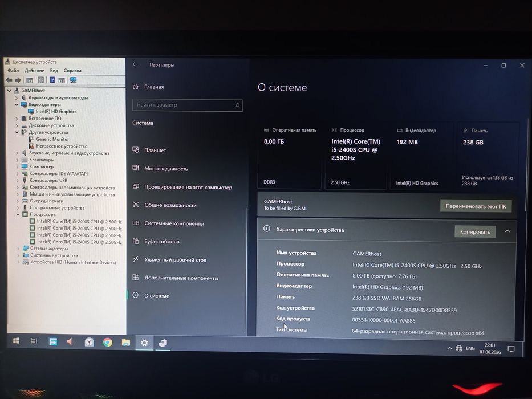Click Переименовать этот ПК button
Screen dimensions: 532x399
coord(476,206)
